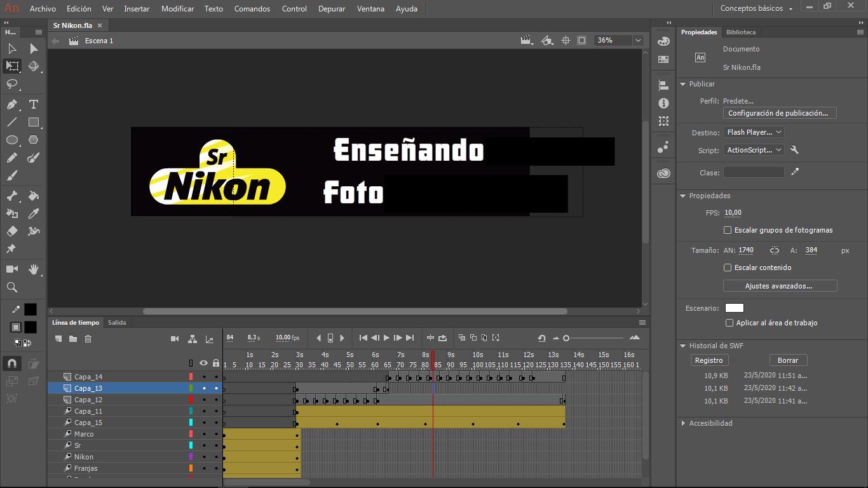This screenshot has width=868, height=488.
Task: Toggle visibility of Marco layer
Action: pos(204,434)
